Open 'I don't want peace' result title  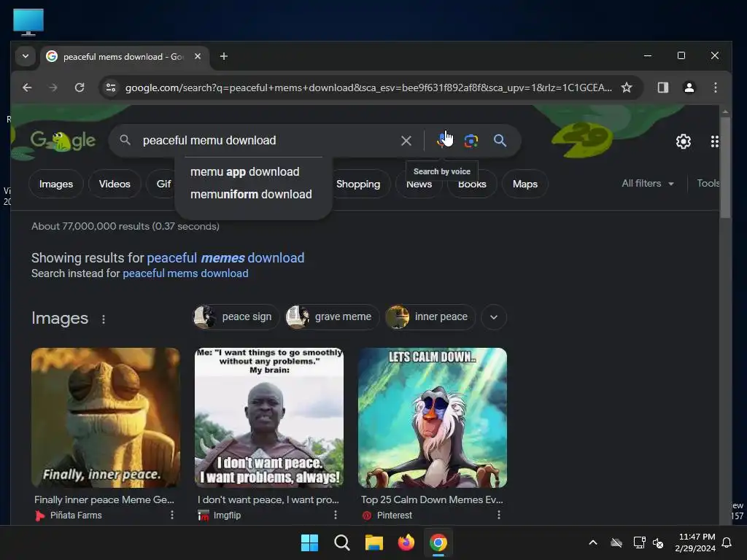tap(268, 499)
